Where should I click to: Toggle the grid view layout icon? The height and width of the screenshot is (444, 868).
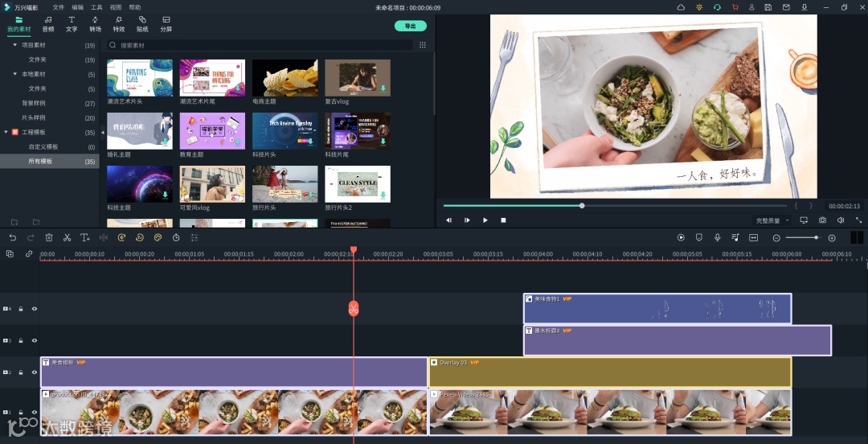(423, 46)
